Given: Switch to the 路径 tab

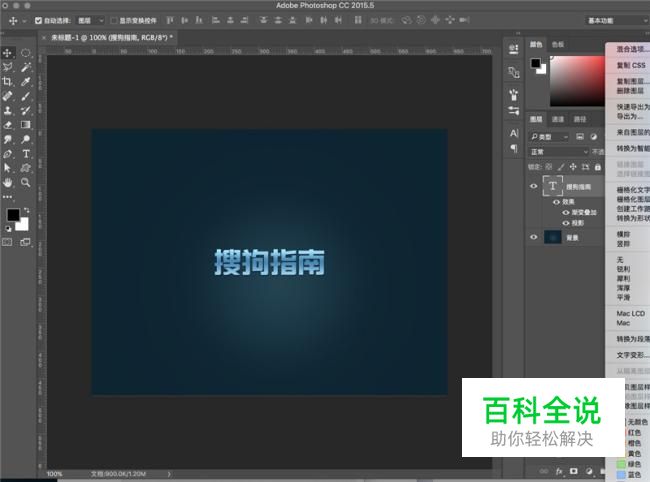Looking at the screenshot, I should (x=580, y=119).
